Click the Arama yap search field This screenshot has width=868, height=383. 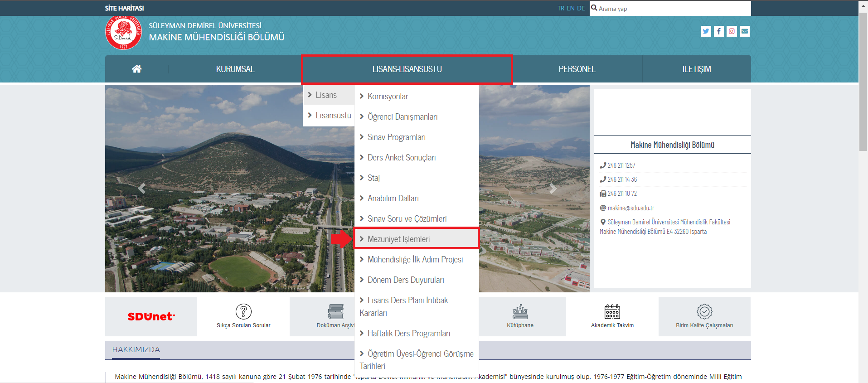point(671,9)
